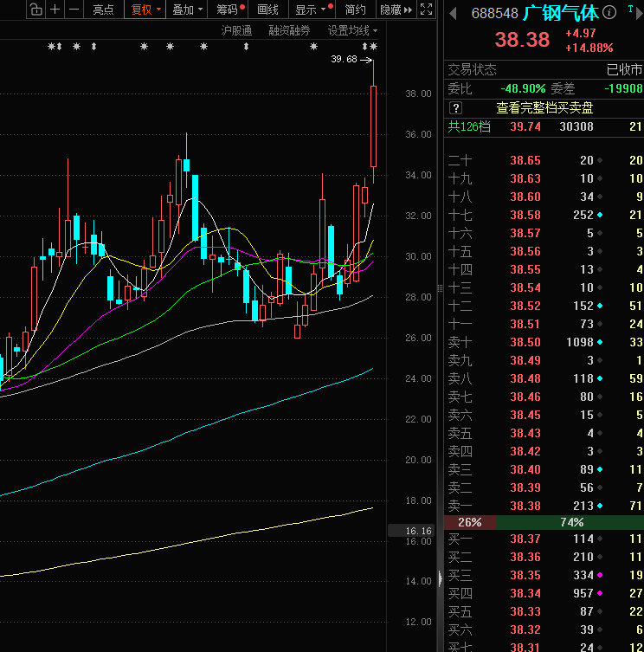Click 38.00 label on price axis
This screenshot has width=644, height=652.
pos(418,94)
